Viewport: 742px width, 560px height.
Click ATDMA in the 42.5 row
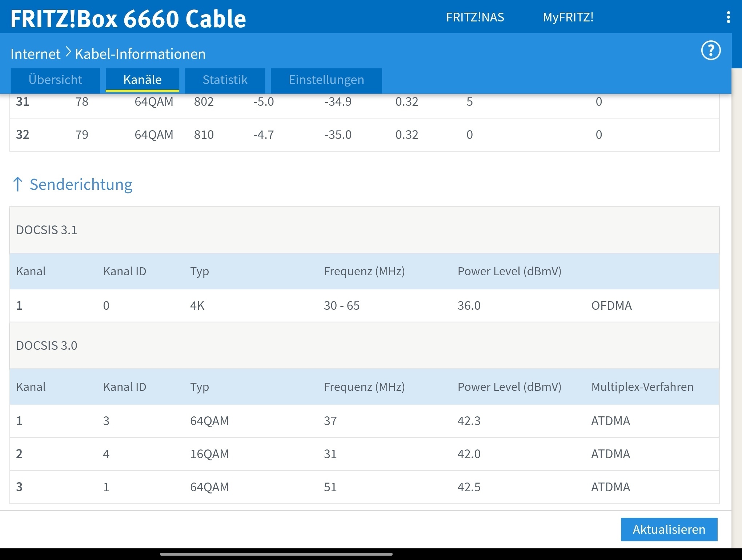(x=611, y=487)
